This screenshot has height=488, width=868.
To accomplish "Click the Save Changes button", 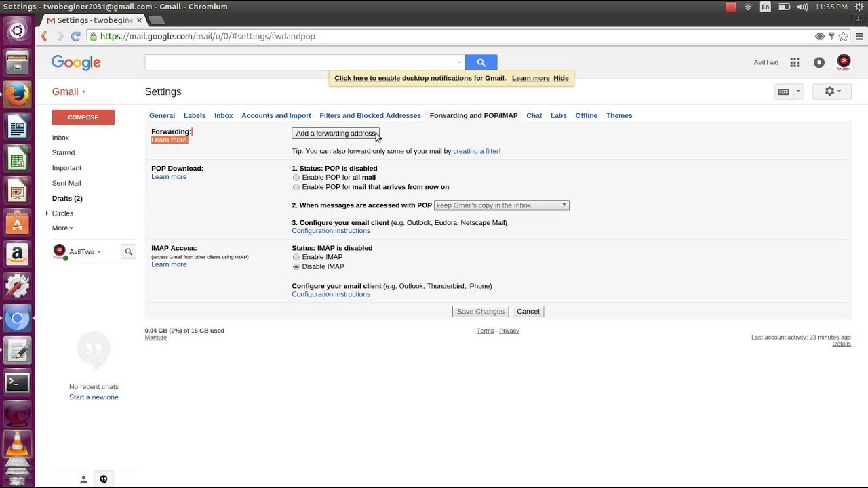I will coord(481,312).
